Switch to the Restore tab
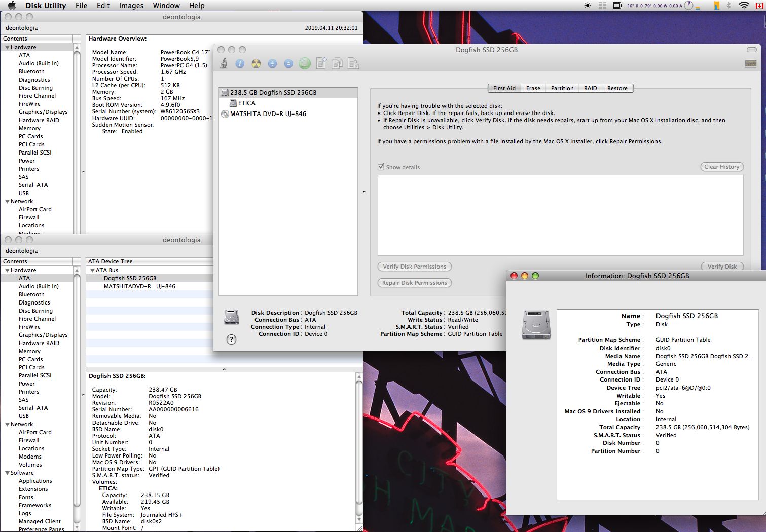Screen dimensions: 766x532 [x=617, y=88]
